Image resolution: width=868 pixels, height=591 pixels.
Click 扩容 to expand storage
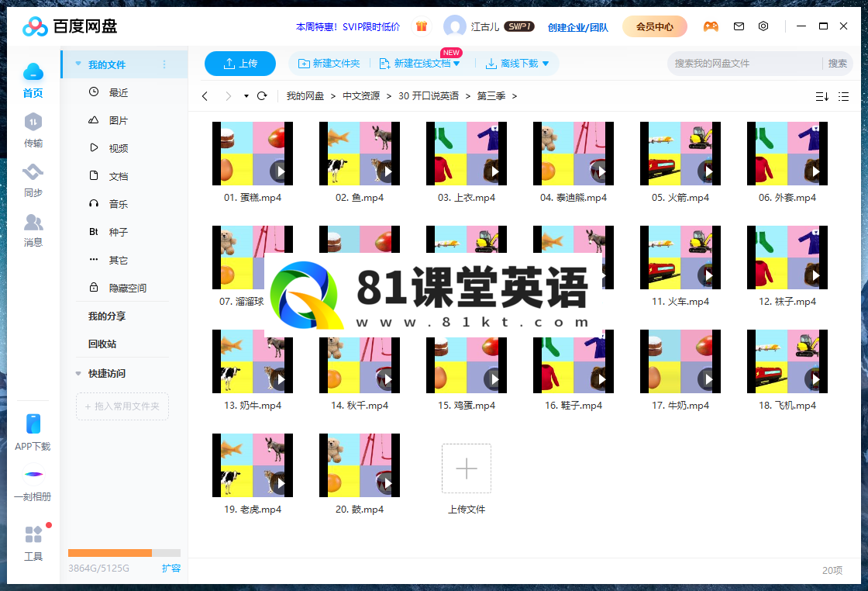[x=171, y=568]
